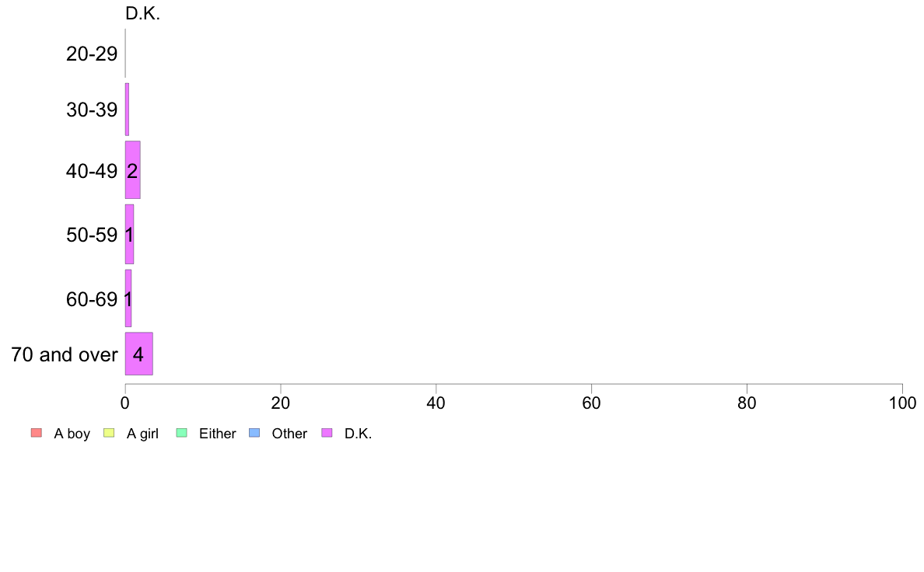This screenshot has height=572, width=924.
Task: Click the 40 tick on x-axis
Action: point(436,403)
